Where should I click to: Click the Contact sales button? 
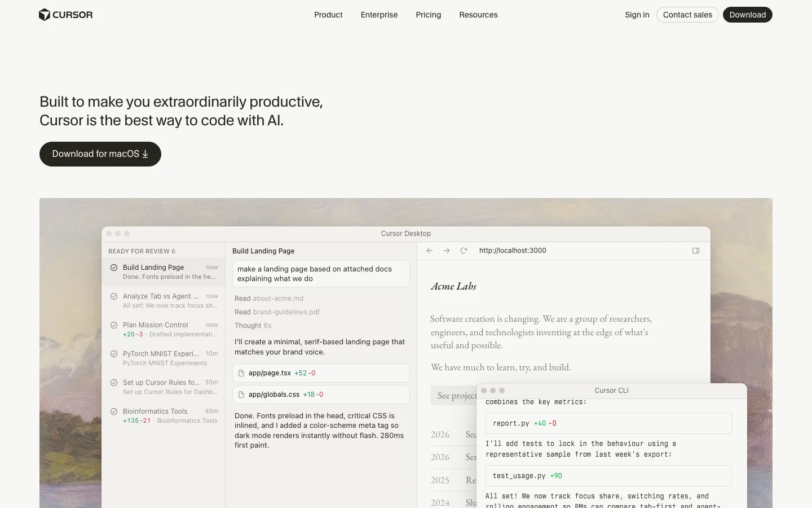click(x=687, y=15)
